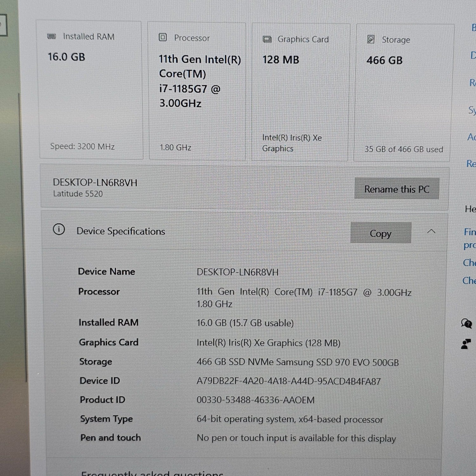Click the Device Name label
This screenshot has height=476, width=476.
coord(106,271)
